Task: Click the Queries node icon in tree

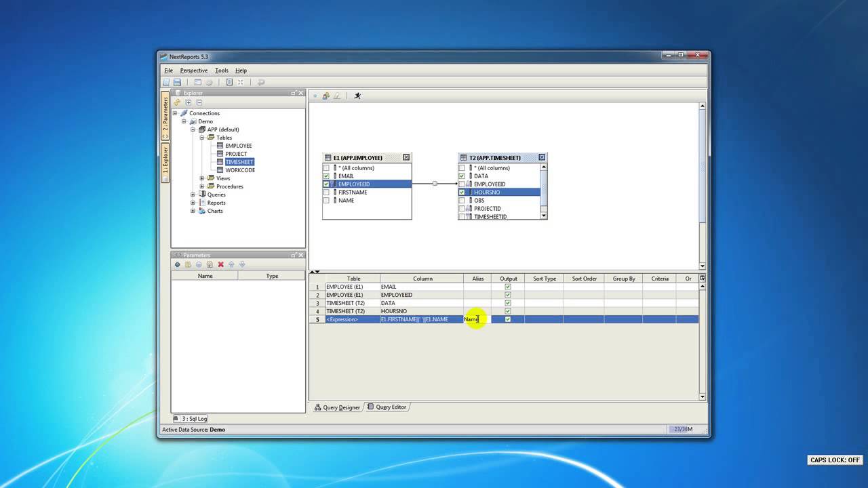Action: point(202,195)
